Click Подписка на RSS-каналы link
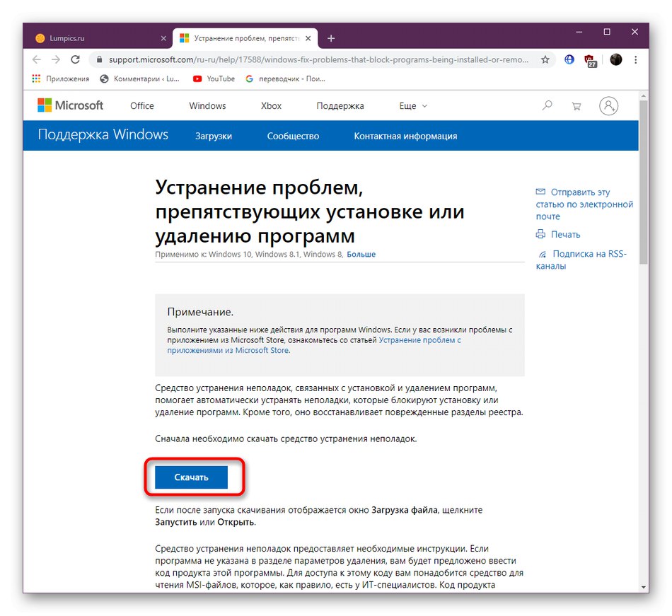 coord(581,260)
